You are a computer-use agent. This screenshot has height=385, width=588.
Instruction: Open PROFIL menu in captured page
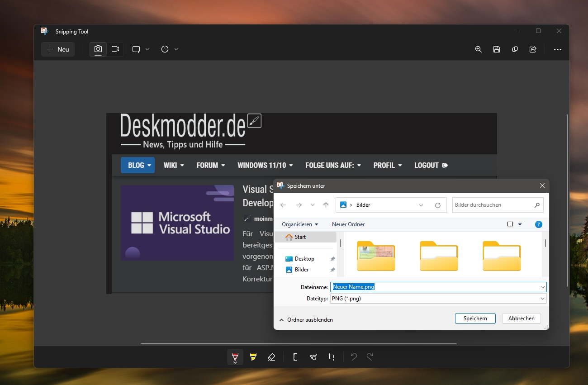[x=388, y=165]
